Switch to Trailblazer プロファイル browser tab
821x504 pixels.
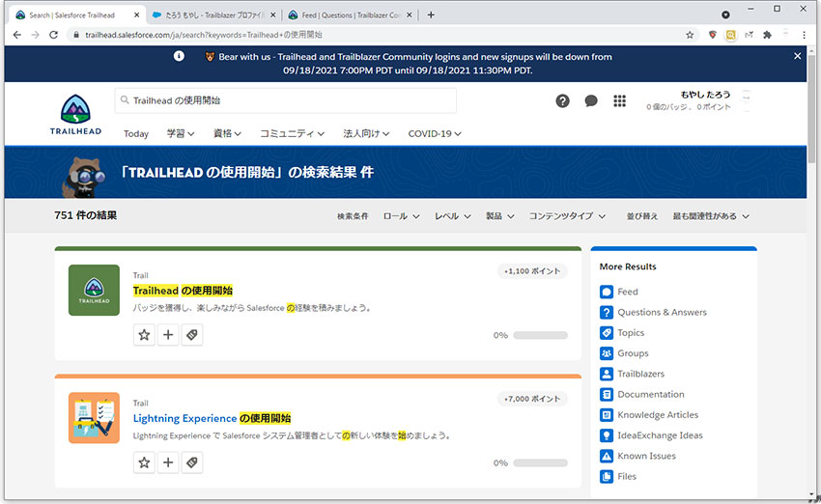point(215,15)
